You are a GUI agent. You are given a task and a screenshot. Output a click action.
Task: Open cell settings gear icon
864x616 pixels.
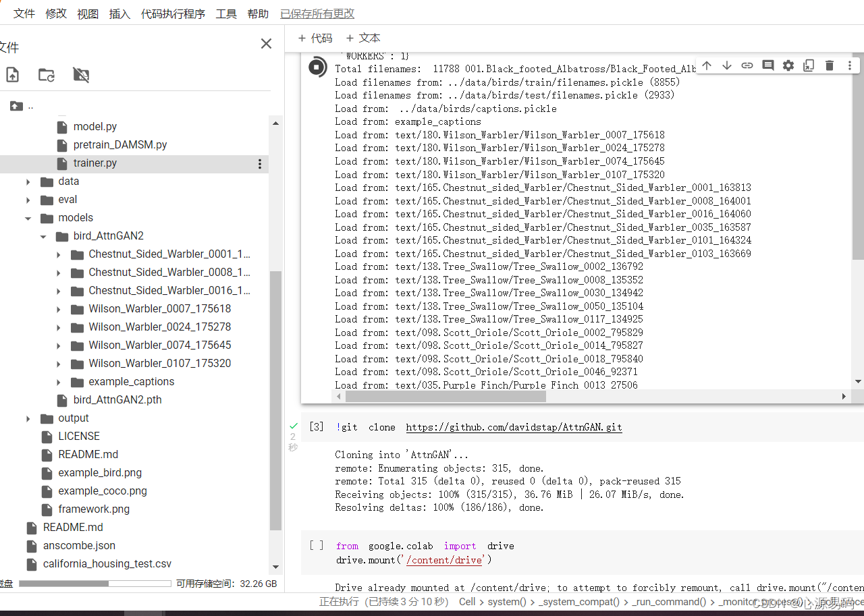pos(788,65)
